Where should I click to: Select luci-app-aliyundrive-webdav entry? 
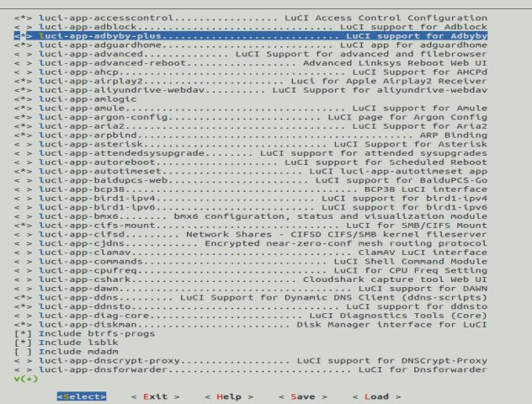(x=251, y=90)
